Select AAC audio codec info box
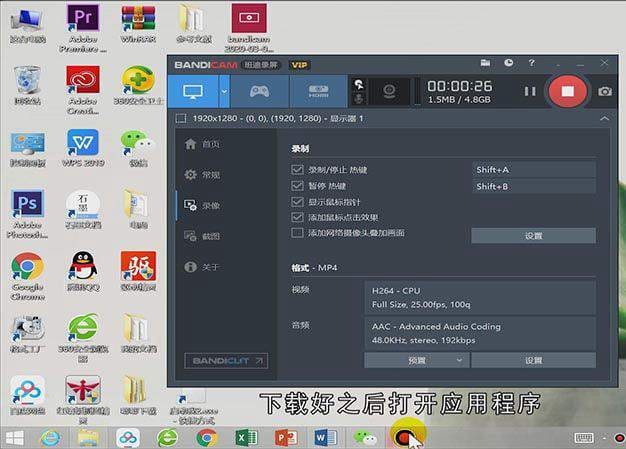Screen dimensions: 626x449 pos(480,334)
